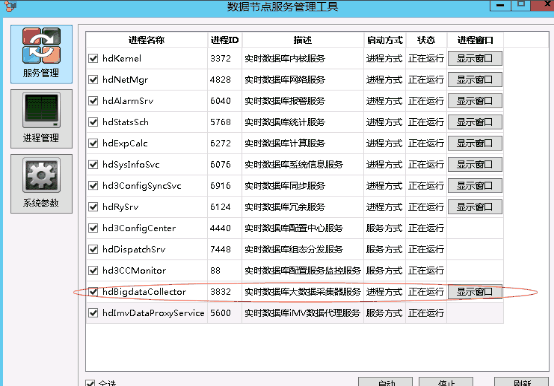Show window for hdKernel process
Image resolution: width=554 pixels, height=386 pixels.
pos(475,58)
